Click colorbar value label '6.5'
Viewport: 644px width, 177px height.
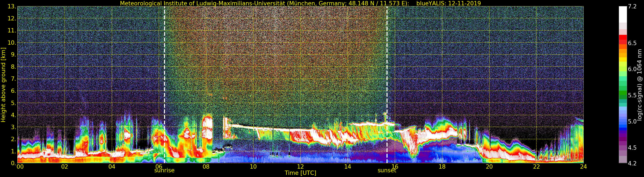[x=632, y=43]
